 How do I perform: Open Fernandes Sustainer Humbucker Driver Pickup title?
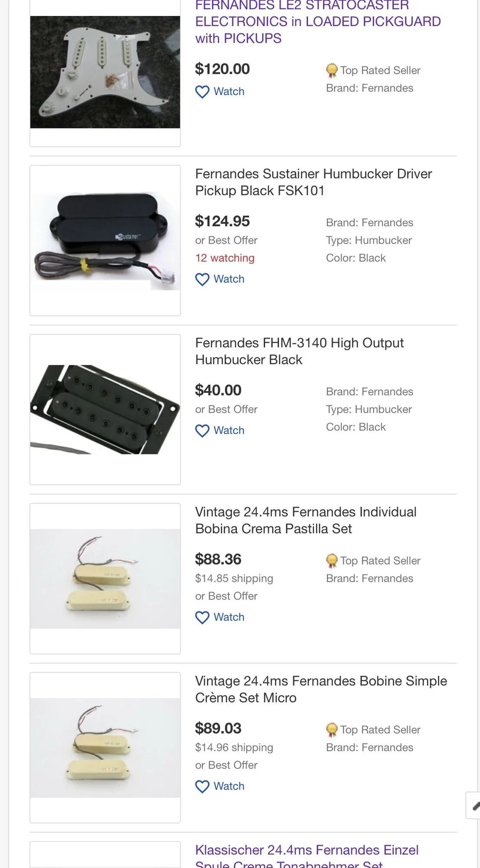point(313,182)
